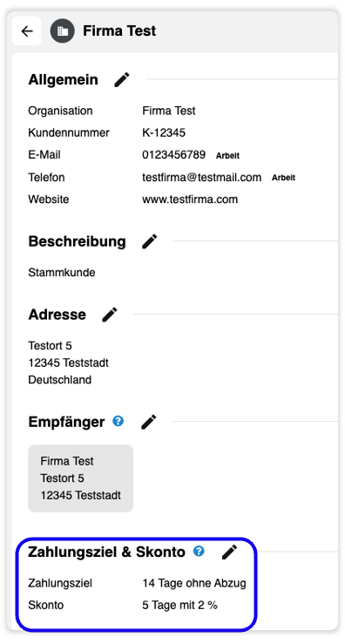Edit the Allgemein section via its pencil
345x644 pixels.
(x=122, y=79)
